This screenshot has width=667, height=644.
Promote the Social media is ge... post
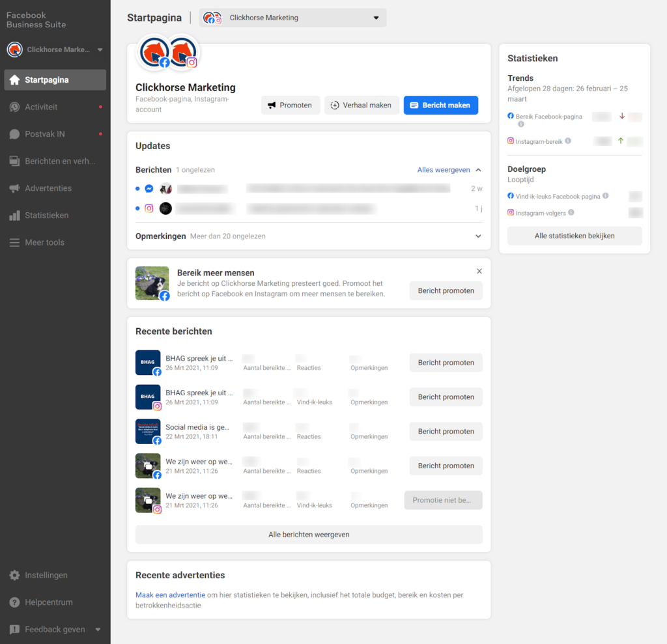tap(446, 431)
